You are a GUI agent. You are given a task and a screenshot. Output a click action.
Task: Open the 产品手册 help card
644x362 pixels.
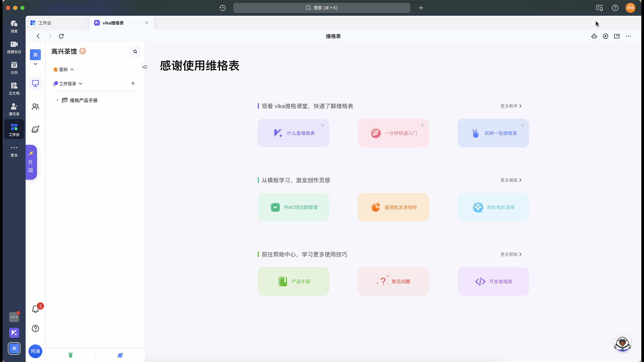click(x=293, y=282)
